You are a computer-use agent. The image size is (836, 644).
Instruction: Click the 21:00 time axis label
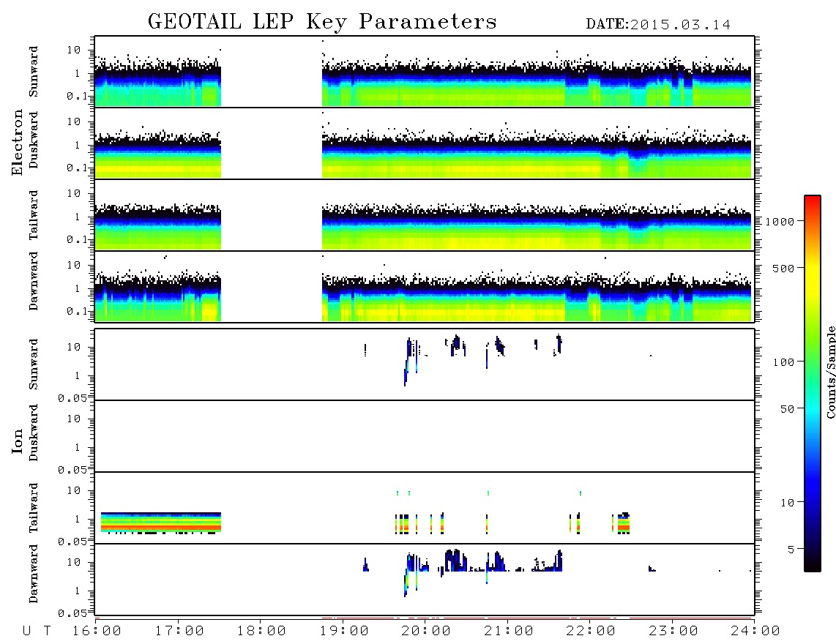point(509,632)
